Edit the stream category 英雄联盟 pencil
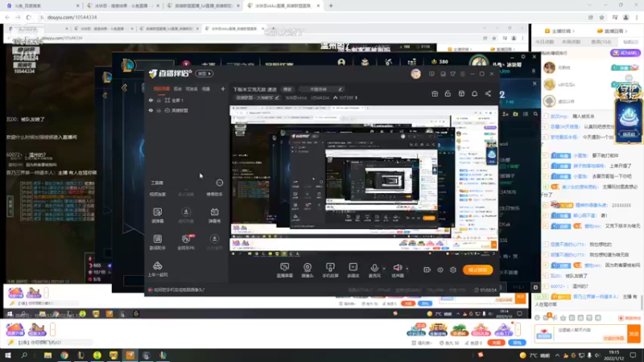 tap(277, 97)
